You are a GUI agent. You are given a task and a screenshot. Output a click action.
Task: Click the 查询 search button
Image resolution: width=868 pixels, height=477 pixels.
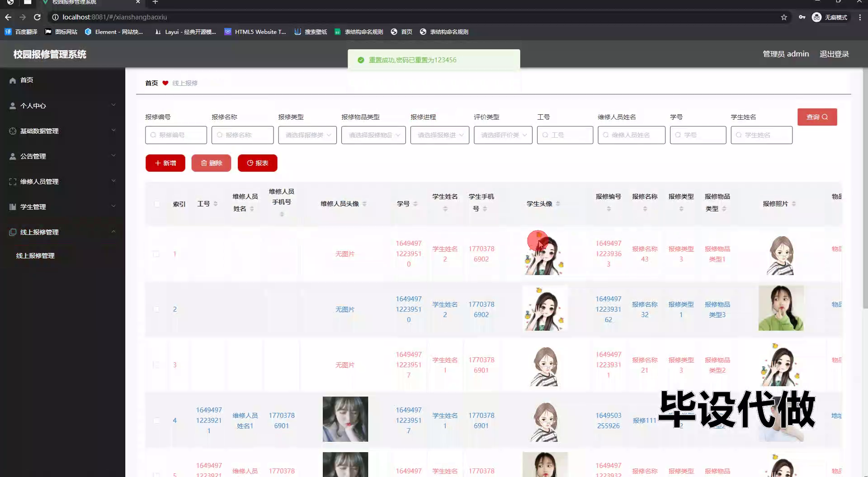(817, 117)
